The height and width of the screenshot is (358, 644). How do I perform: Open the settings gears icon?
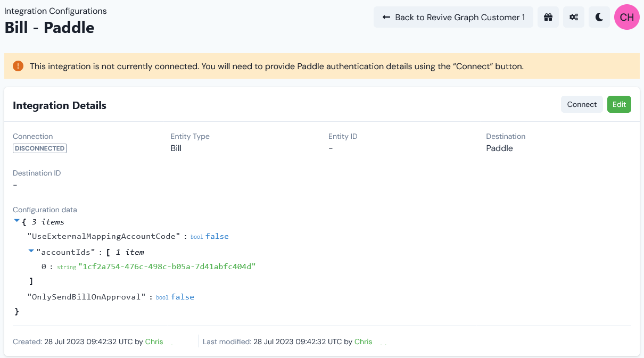click(574, 17)
